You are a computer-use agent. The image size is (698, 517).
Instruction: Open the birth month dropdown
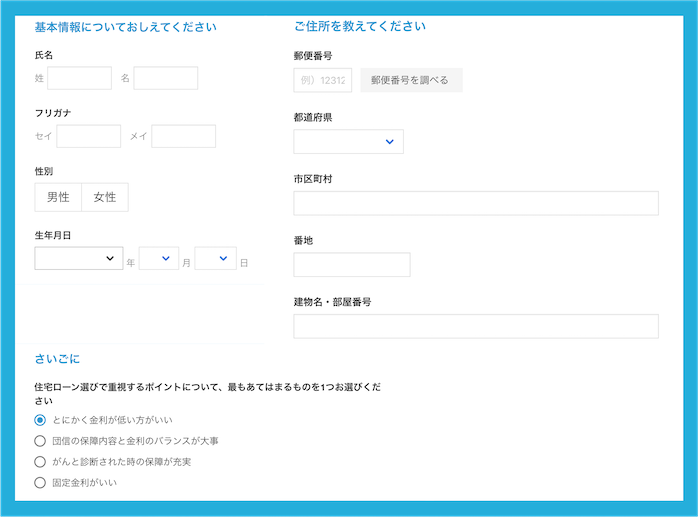pyautogui.click(x=159, y=259)
